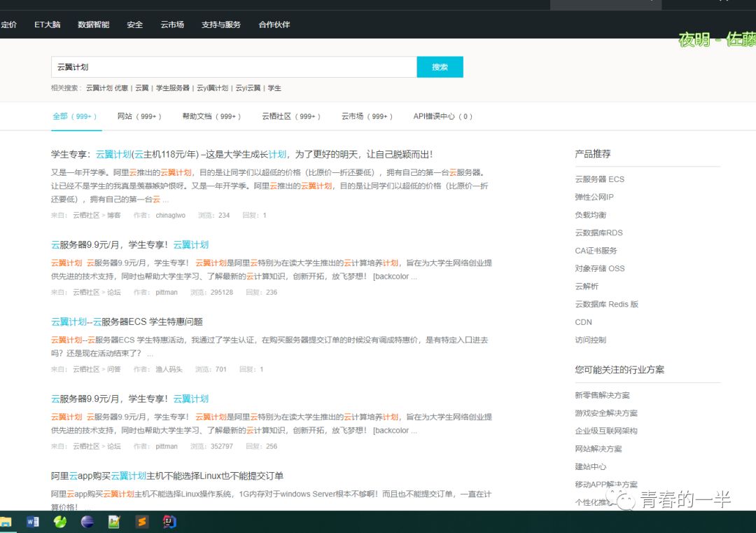The image size is (756, 533).
Task: Switch to the 网站 (999+) tab
Action: tap(139, 116)
